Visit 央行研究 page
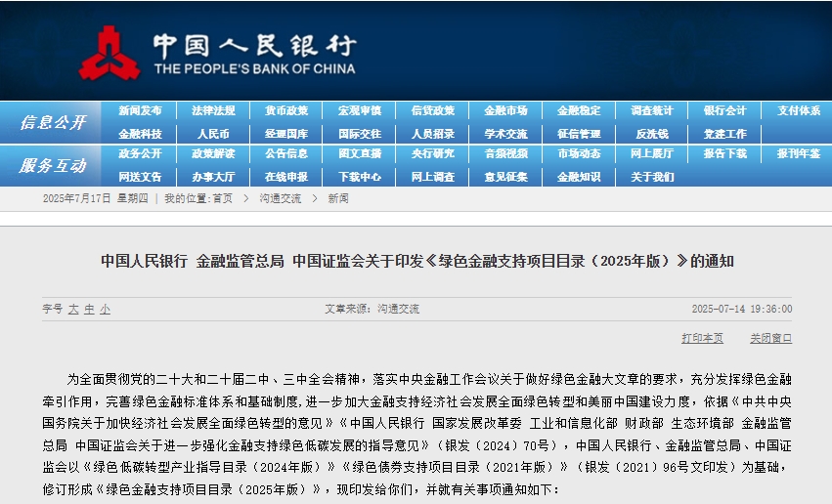This screenshot has height=504, width=832. coord(433,153)
